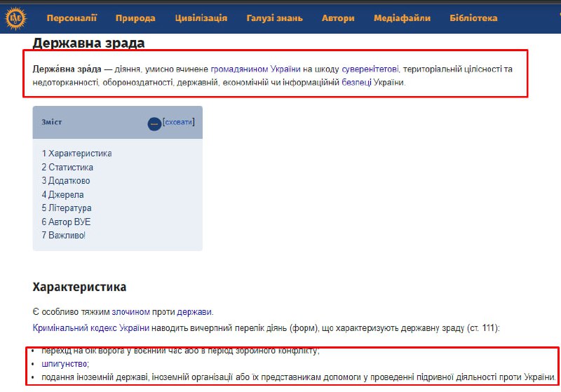This screenshot has width=561, height=392.
Task: Click the round collapse icon in Зміст box
Action: point(154,123)
